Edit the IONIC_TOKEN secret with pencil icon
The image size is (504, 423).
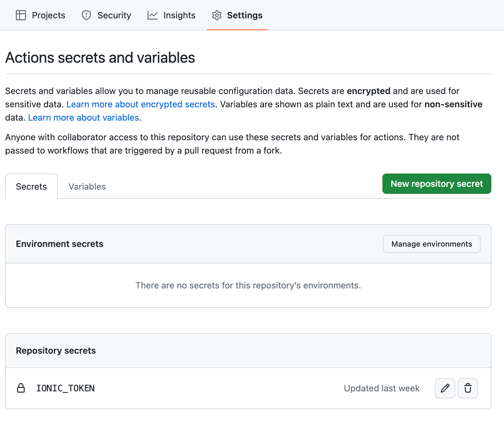tap(445, 388)
